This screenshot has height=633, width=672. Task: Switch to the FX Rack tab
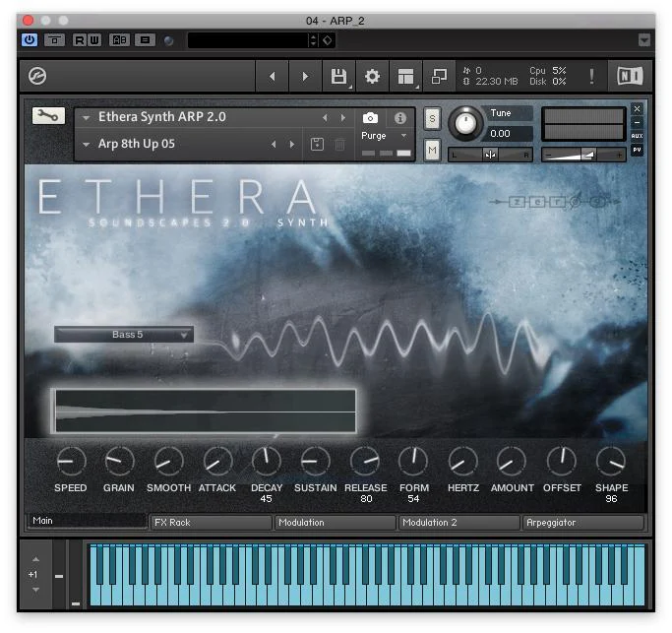point(211,523)
